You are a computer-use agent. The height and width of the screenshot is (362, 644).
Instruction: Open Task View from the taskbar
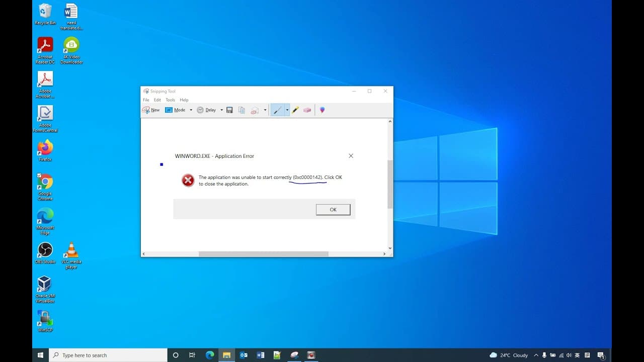(192, 355)
